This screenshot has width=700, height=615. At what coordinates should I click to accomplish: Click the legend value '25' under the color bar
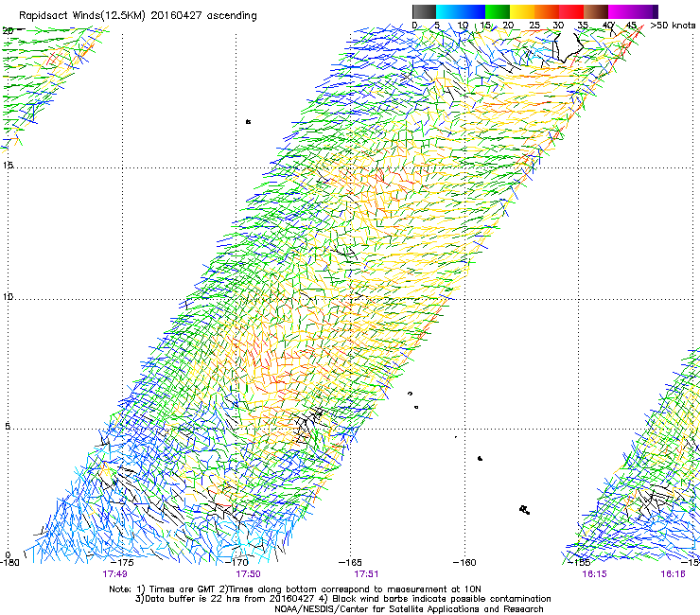(534, 26)
